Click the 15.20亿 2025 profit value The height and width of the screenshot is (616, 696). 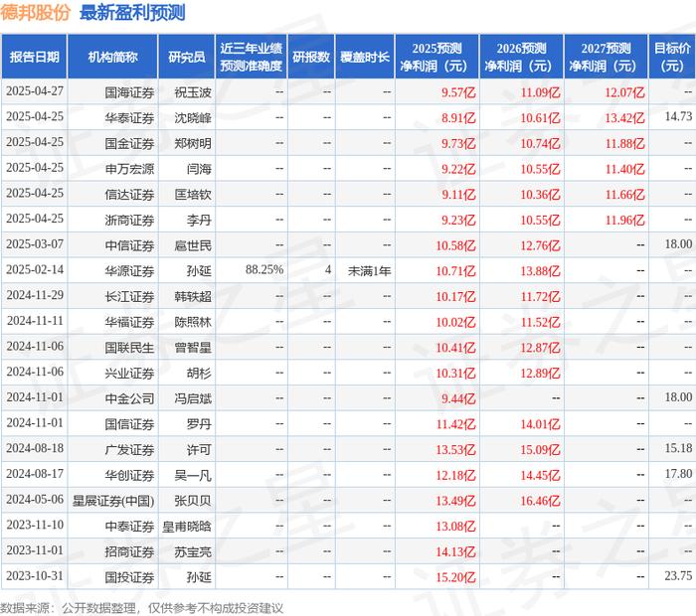click(455, 577)
